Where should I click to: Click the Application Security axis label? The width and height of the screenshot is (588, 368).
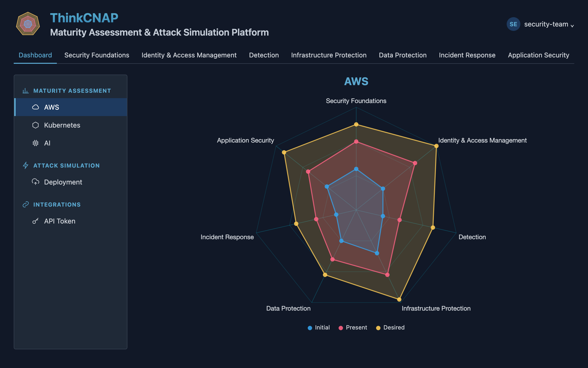click(x=245, y=140)
